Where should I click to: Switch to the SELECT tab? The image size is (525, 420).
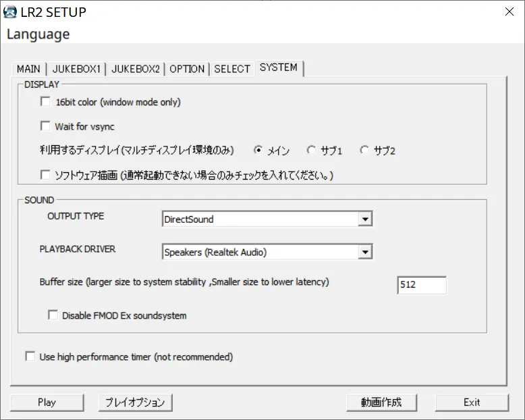(x=231, y=69)
